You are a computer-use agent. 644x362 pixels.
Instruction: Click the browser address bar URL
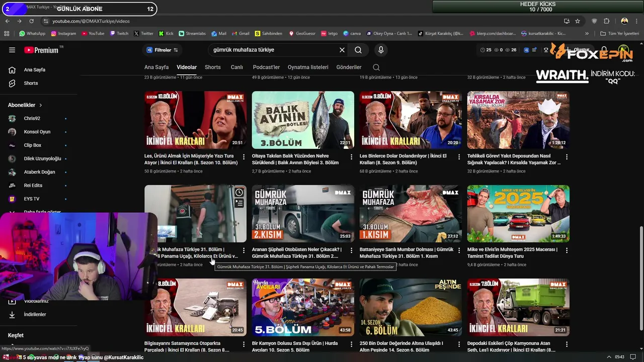tap(91, 21)
